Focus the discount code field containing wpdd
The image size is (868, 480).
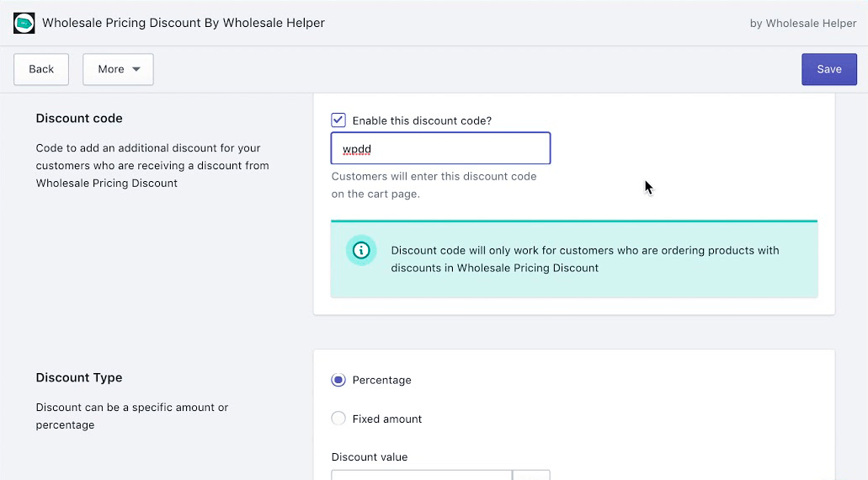(x=440, y=149)
